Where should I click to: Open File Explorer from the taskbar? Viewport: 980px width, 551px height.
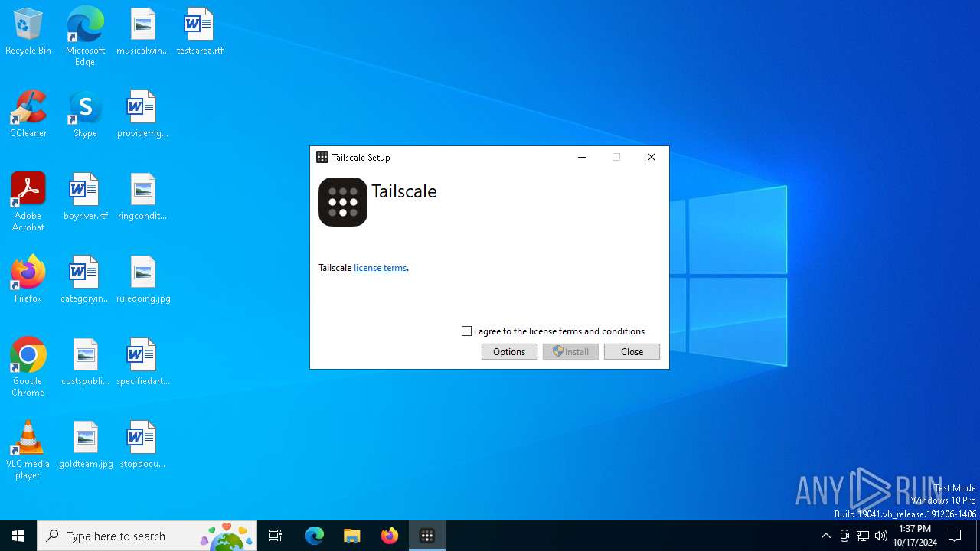point(352,536)
